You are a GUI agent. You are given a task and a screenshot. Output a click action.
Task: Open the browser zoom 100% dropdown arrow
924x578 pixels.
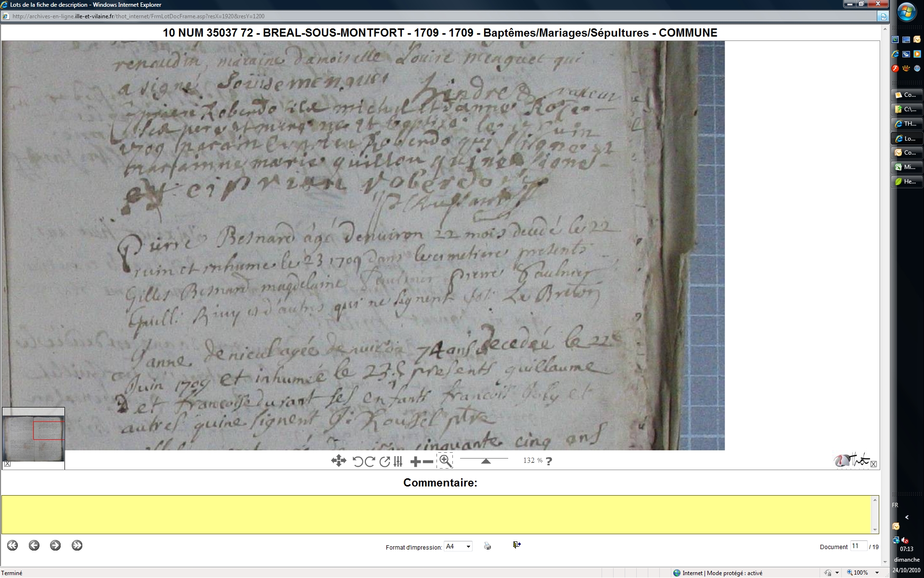coord(877,573)
